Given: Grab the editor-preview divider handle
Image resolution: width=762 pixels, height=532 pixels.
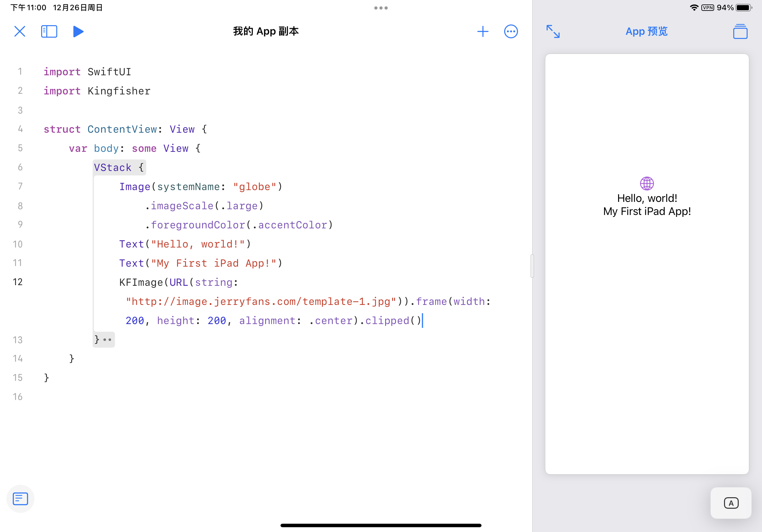Looking at the screenshot, I should (x=532, y=266).
